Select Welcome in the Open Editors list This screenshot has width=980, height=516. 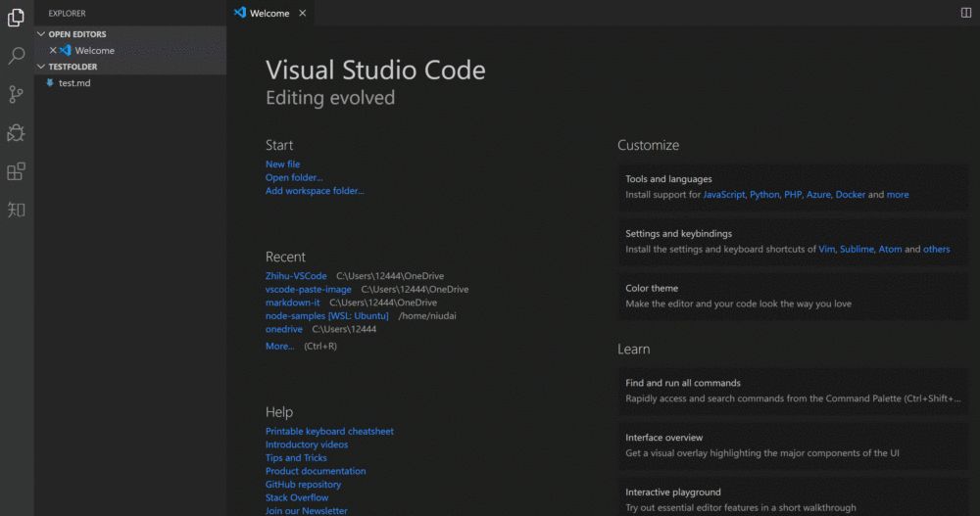click(94, 50)
